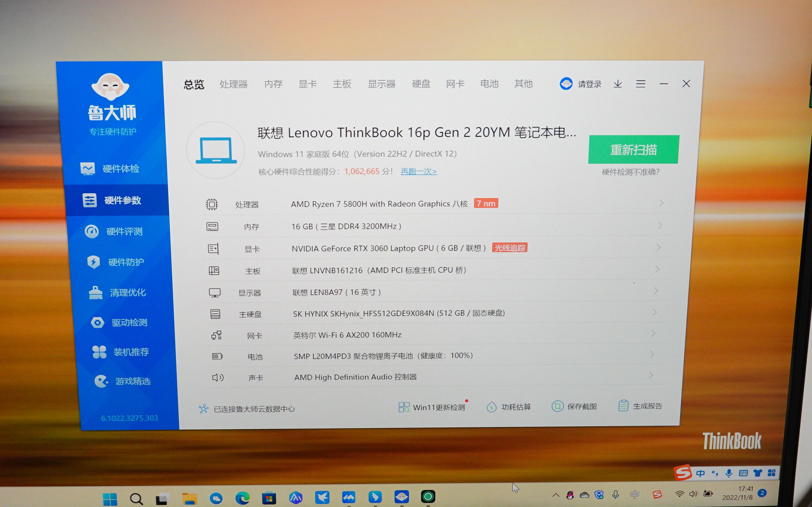Image resolution: width=812 pixels, height=507 pixels.
Task: Click 生成报告 generate report
Action: point(640,406)
